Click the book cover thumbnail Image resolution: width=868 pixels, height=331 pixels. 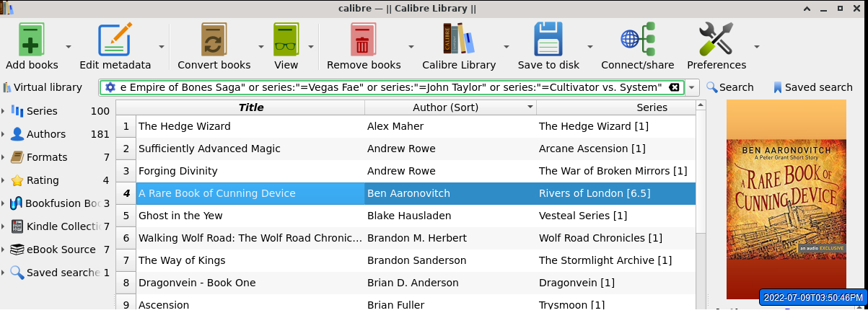pos(786,198)
